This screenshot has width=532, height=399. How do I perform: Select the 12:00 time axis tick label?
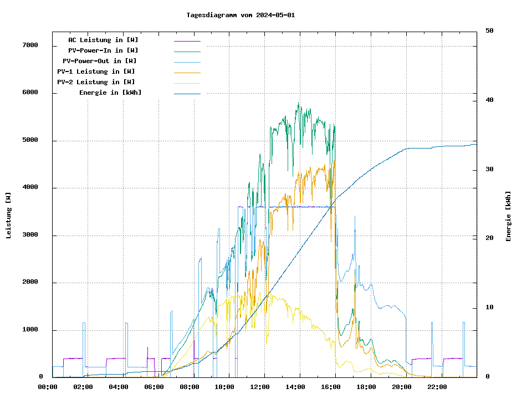(260, 387)
